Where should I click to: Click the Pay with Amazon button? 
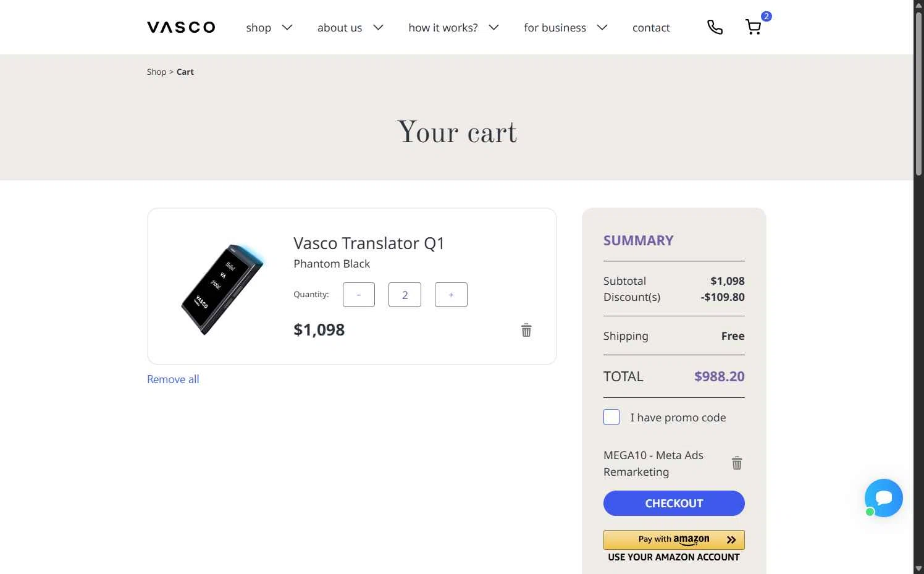674,539
